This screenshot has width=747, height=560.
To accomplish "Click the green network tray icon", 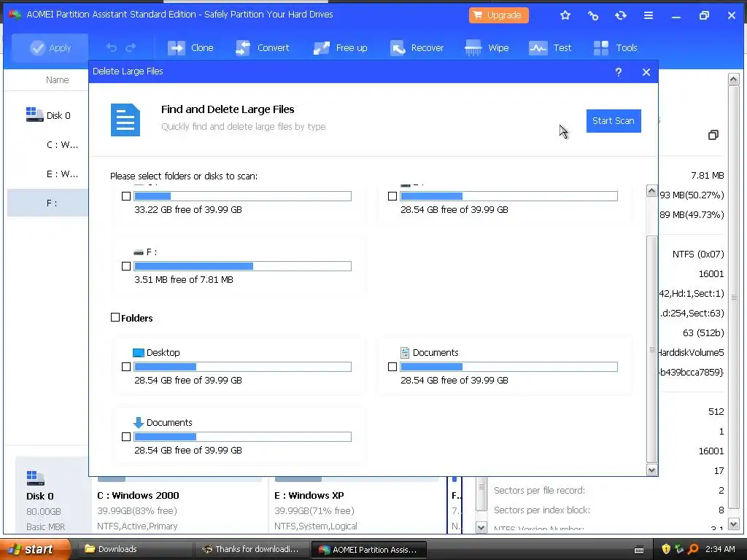I will [x=679, y=550].
